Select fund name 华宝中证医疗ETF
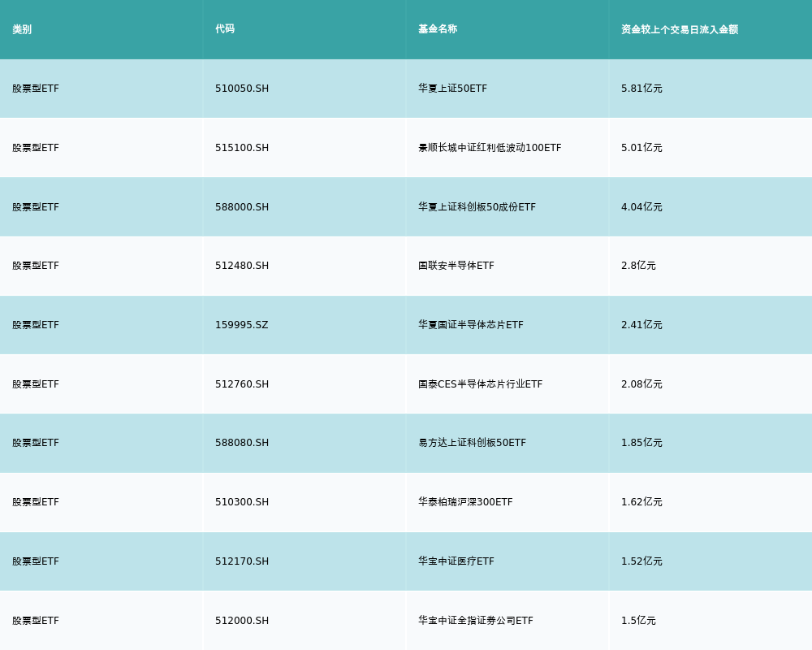Viewport: 812px width, 650px height. [456, 561]
